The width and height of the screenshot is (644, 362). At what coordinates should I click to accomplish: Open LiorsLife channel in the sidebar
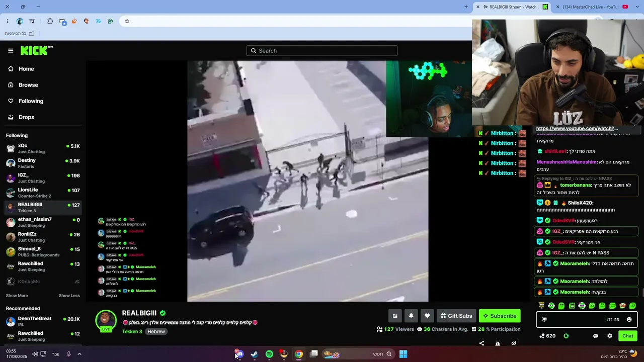click(x=43, y=193)
